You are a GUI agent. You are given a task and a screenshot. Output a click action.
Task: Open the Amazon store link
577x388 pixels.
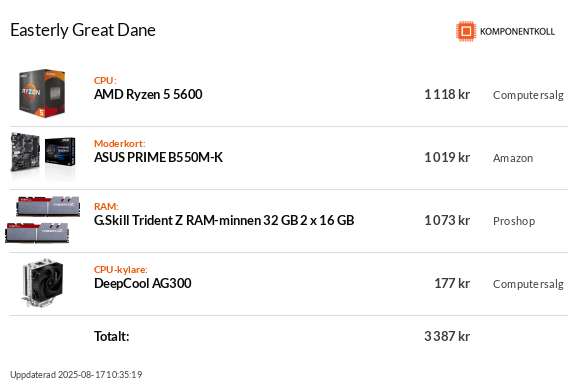(x=513, y=158)
